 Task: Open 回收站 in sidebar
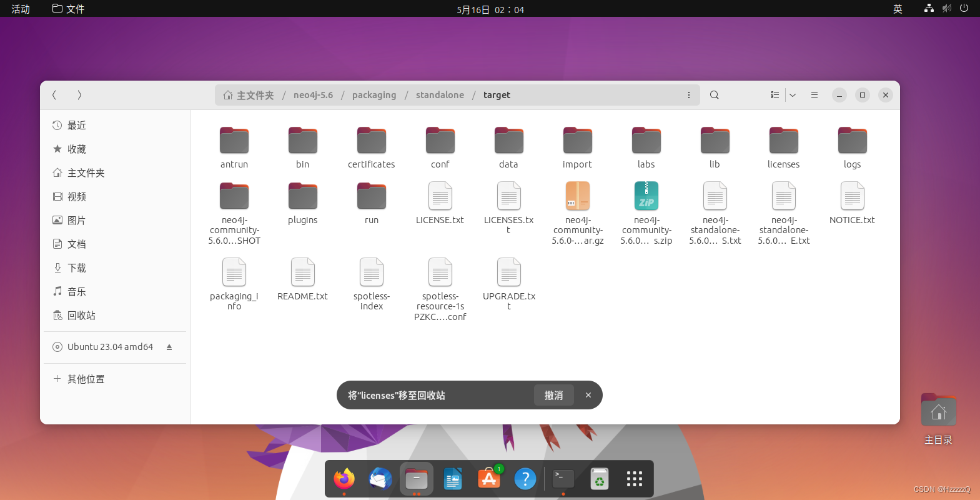[115, 316]
